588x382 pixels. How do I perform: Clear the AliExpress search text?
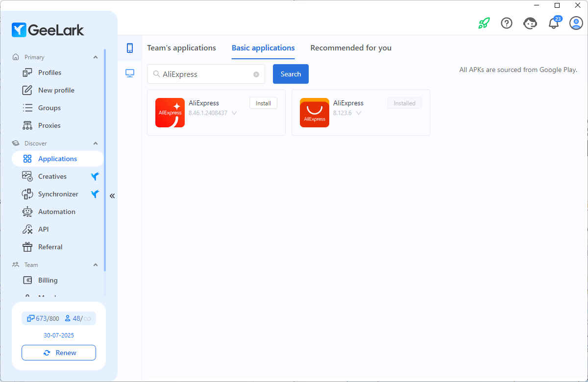256,74
